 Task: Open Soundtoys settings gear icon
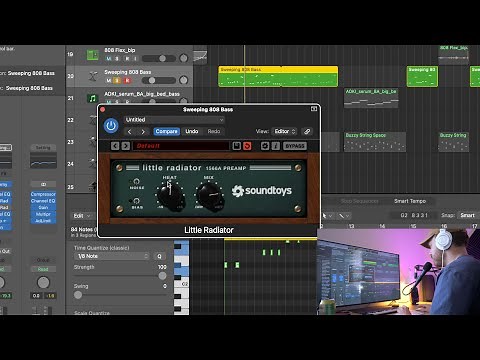265,146
